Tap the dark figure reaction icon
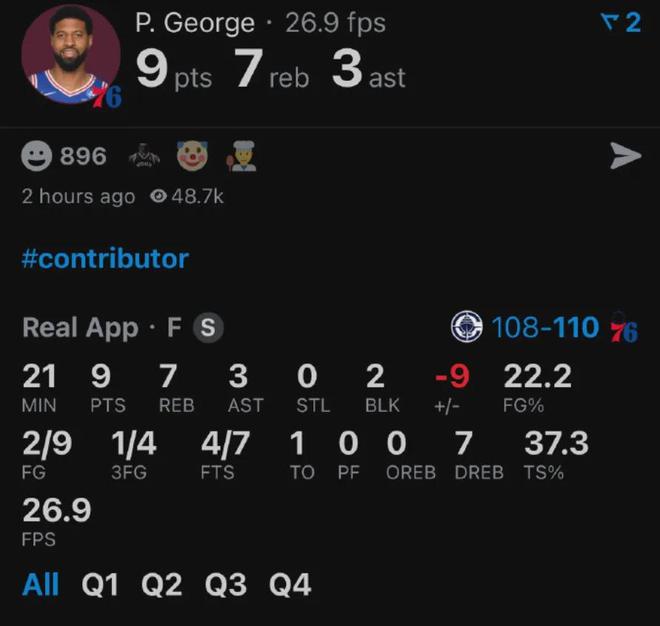This screenshot has width=660, height=626. tap(143, 156)
